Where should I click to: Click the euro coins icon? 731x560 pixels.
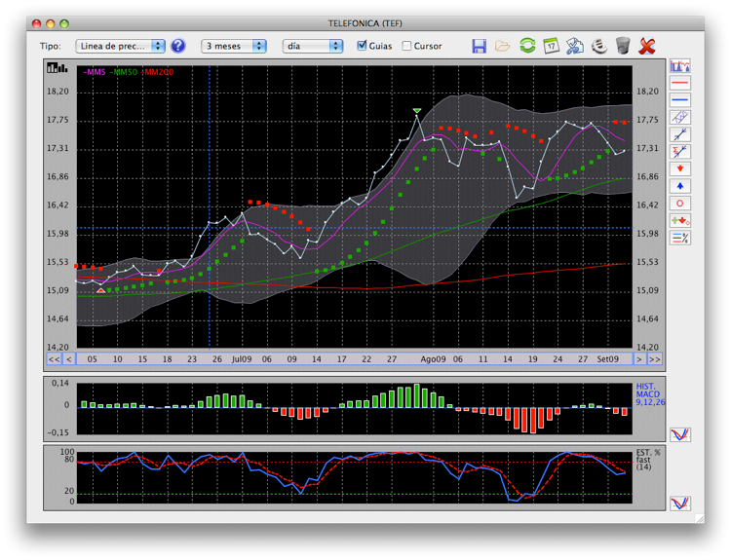599,46
